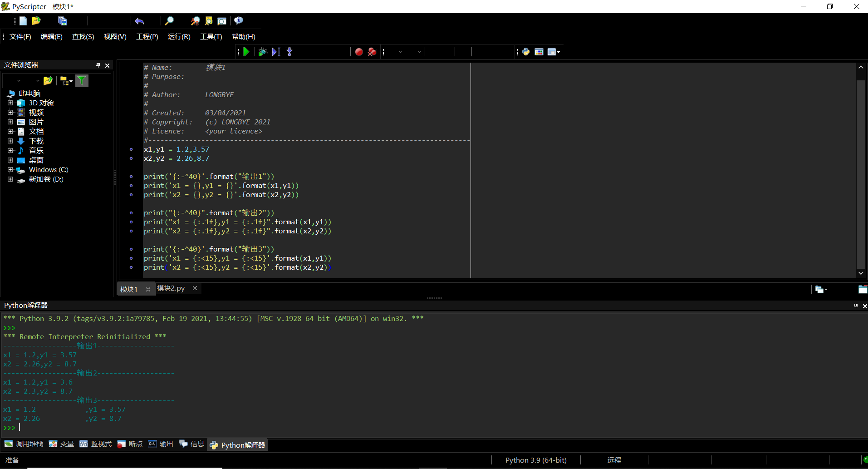Expand the 新加卷 (D:) drive
Screen dimensions: 868x469
[x=10, y=179]
